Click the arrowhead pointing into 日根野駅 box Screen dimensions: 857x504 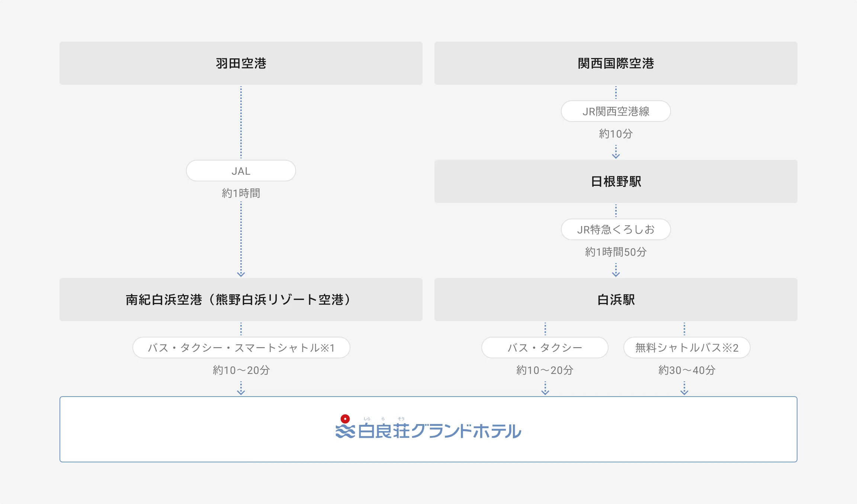point(616,156)
